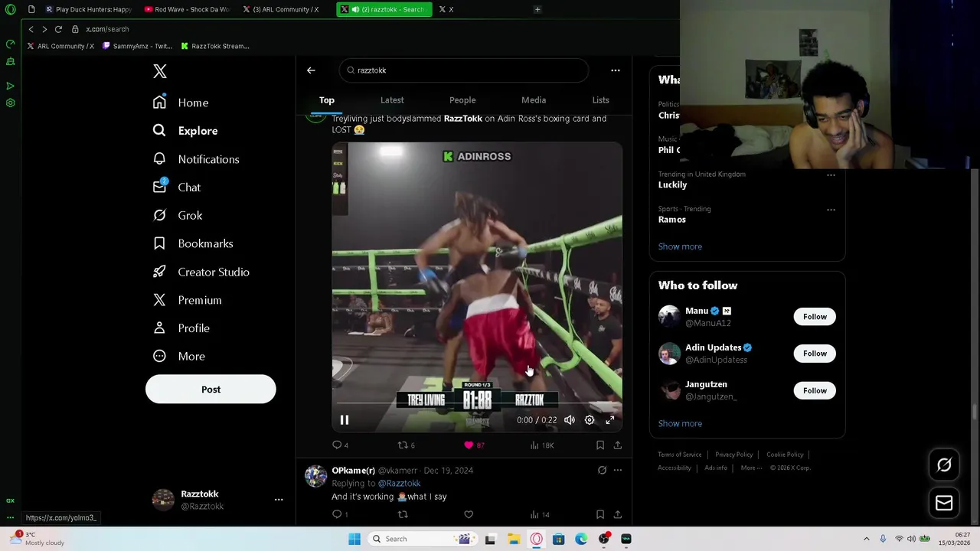This screenshot has width=980, height=551.
Task: Share the OPkame(r) reply
Action: point(618,515)
